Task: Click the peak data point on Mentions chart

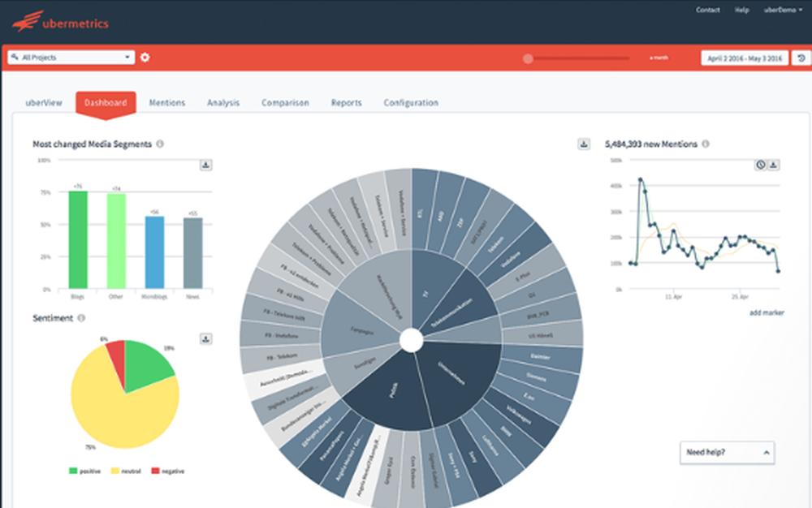Action: click(641, 179)
